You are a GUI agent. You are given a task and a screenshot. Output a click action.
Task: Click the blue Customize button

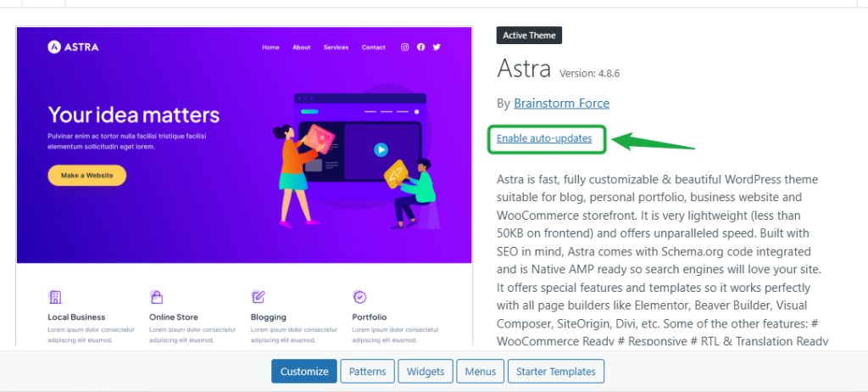click(304, 371)
